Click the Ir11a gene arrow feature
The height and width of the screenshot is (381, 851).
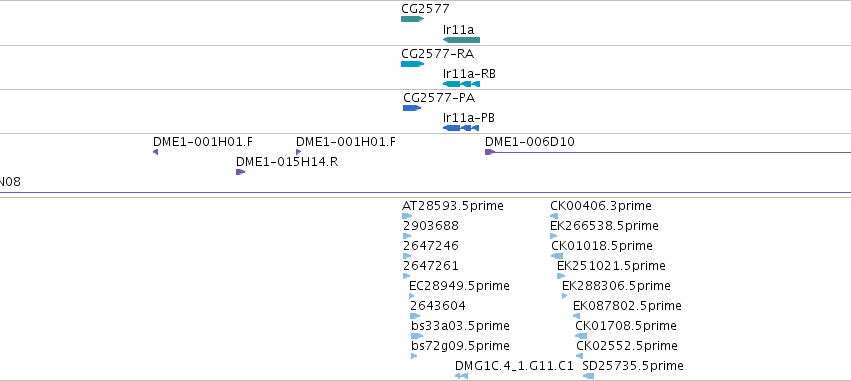tap(461, 40)
